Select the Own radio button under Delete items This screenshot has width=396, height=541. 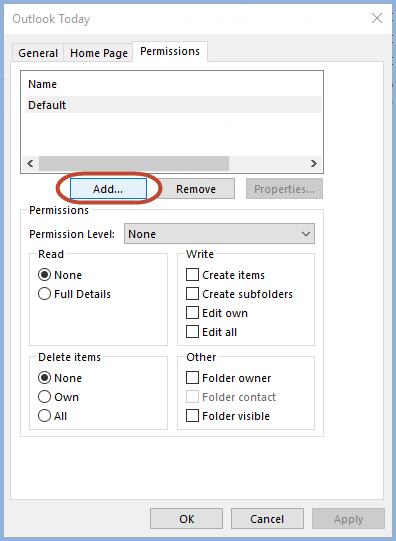pyautogui.click(x=44, y=397)
